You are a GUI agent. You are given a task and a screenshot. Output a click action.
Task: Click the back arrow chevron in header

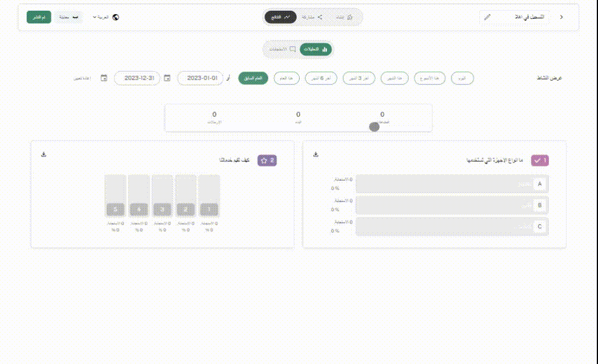561,17
